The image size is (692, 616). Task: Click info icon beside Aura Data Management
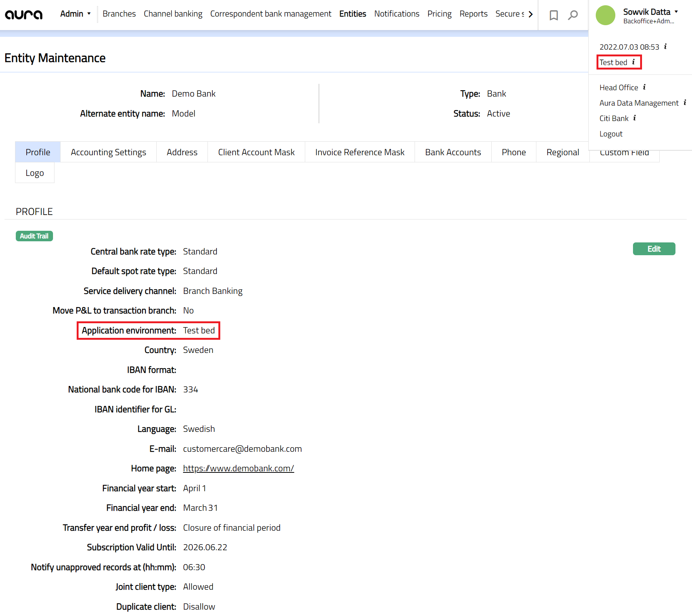tap(685, 103)
